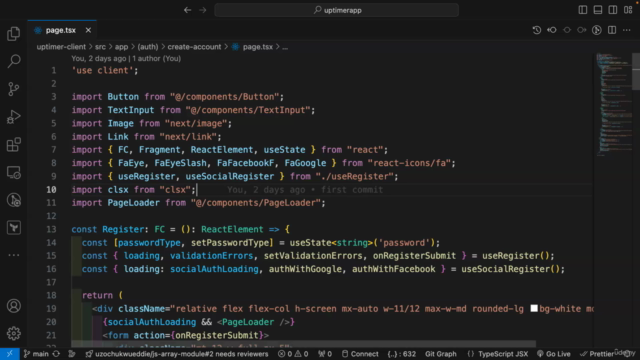
Task: Open Remote Explorer view
Action: point(13,172)
